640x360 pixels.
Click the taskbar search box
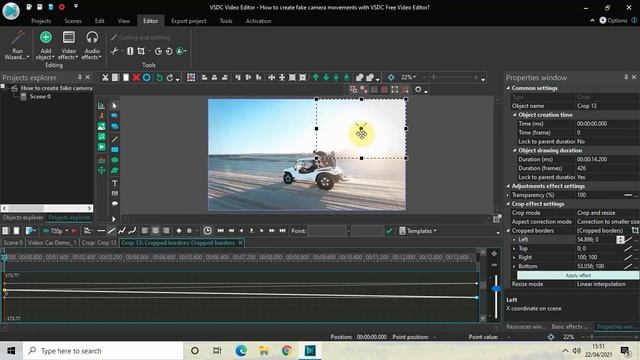(103, 351)
